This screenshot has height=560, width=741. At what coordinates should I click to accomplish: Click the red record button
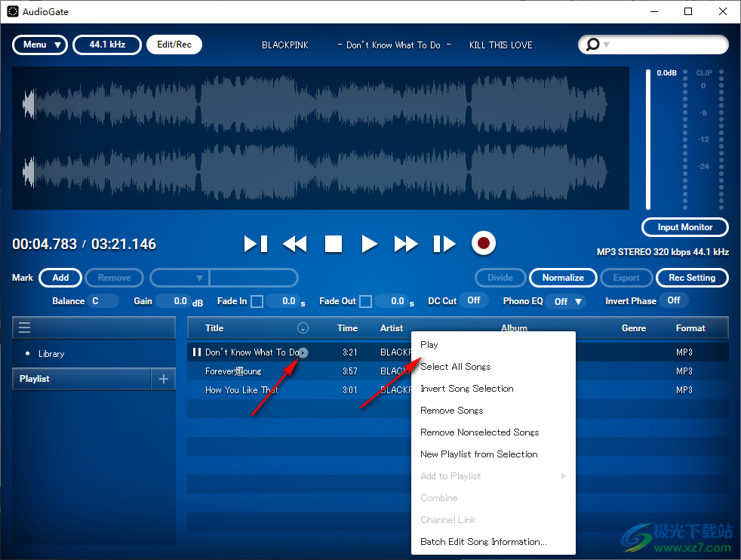pyautogui.click(x=483, y=243)
